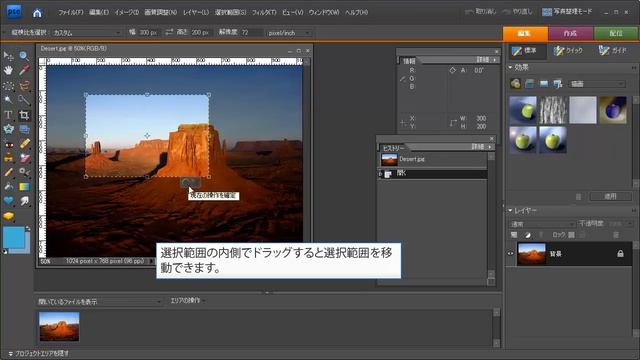Open the 写真整理モード organizer

click(567, 11)
